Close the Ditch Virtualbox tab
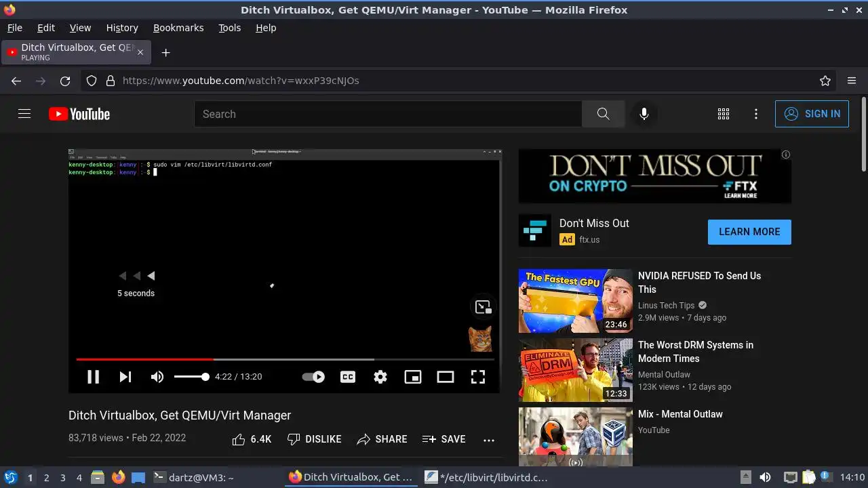Viewport: 868px width, 488px height. pyautogui.click(x=140, y=52)
